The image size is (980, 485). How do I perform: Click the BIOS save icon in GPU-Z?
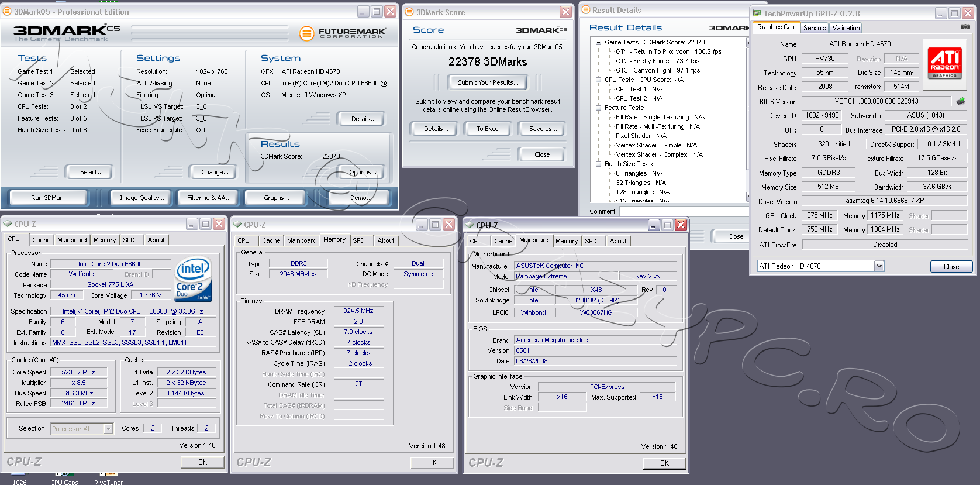961,101
